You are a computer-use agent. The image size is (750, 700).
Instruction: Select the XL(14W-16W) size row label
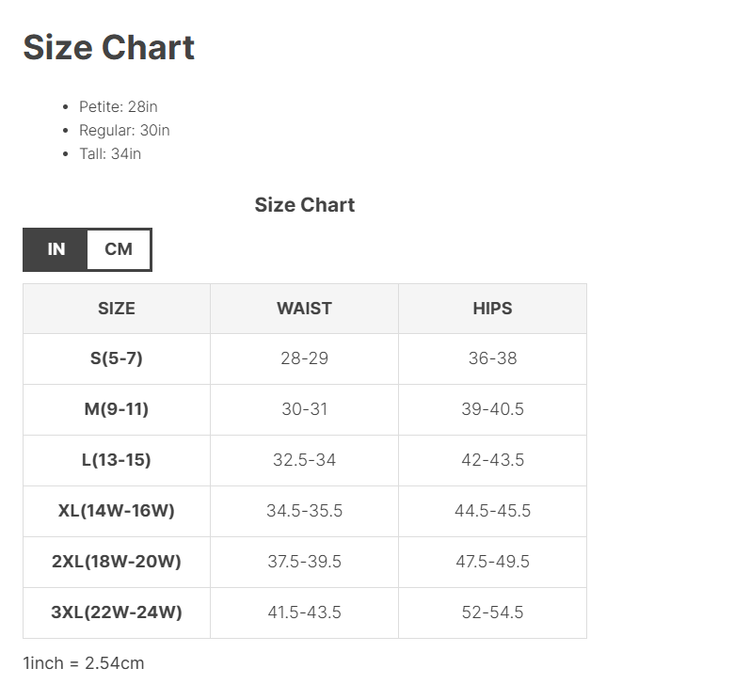pyautogui.click(x=117, y=511)
